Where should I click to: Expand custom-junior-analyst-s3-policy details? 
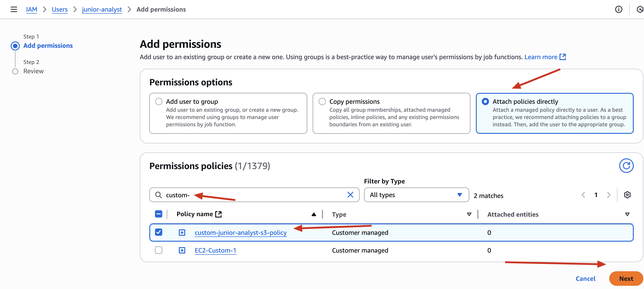coord(182,232)
